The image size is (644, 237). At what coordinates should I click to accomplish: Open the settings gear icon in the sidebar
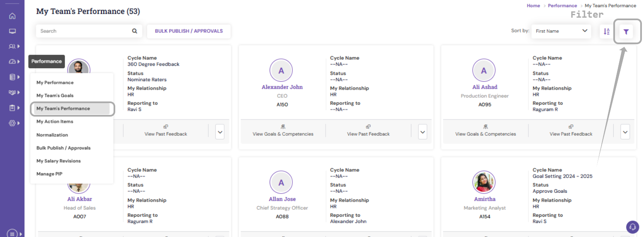(x=12, y=123)
